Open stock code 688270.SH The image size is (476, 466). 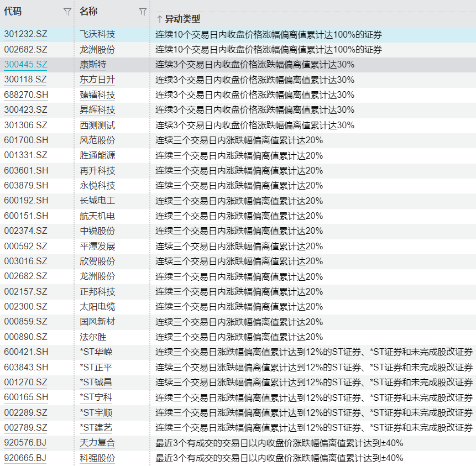[x=26, y=95]
